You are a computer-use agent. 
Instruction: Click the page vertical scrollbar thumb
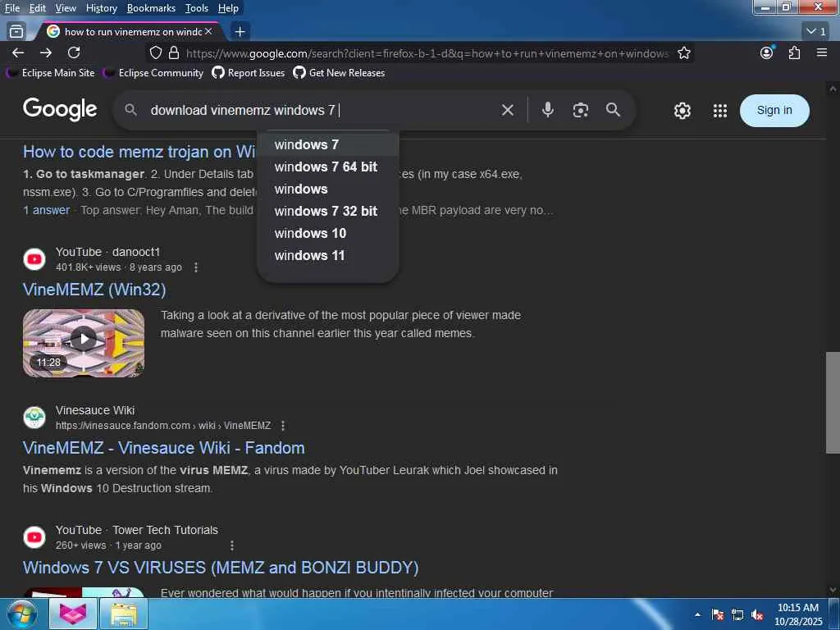[833, 402]
